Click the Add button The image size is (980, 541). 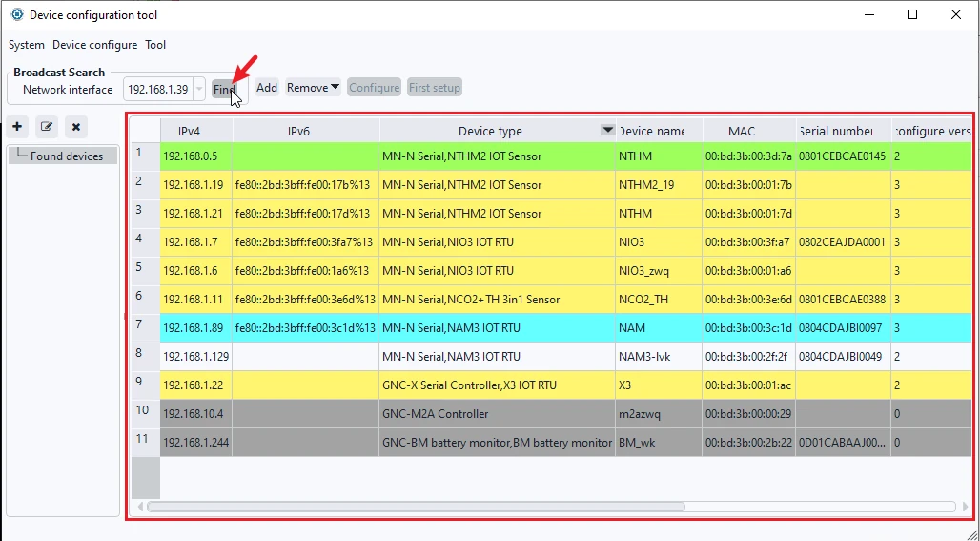pyautogui.click(x=267, y=88)
